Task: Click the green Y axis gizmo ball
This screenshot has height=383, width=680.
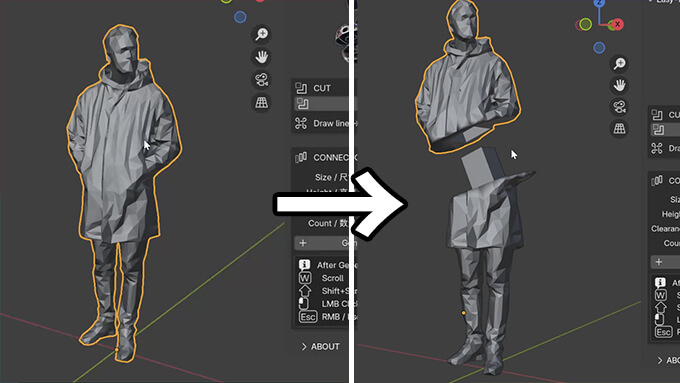Action: (585, 24)
